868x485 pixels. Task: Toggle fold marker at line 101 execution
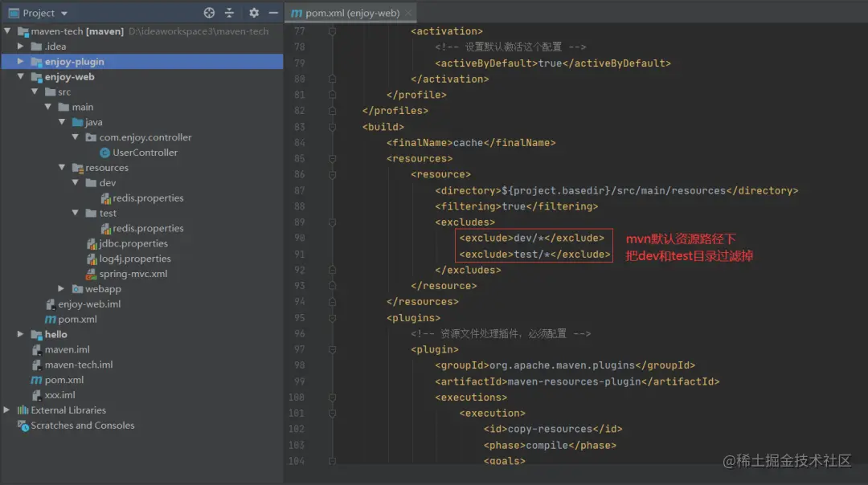[332, 413]
